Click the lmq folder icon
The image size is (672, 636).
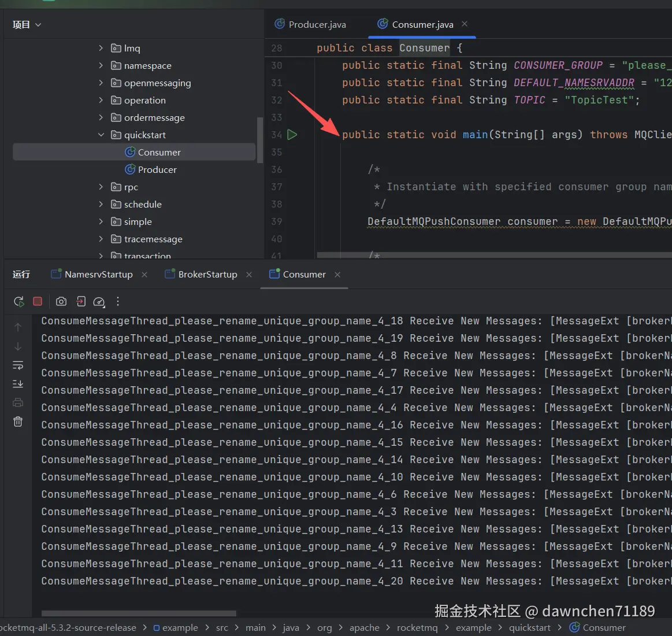(x=116, y=48)
